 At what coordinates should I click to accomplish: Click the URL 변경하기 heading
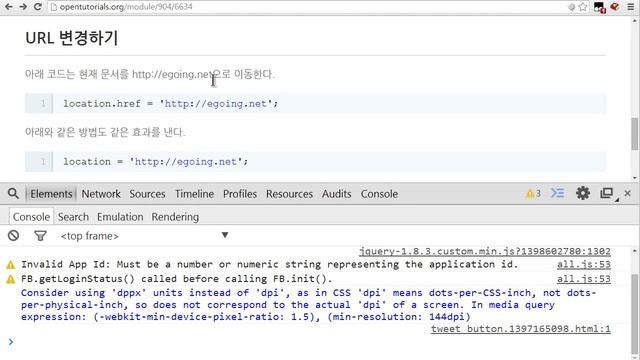71,38
